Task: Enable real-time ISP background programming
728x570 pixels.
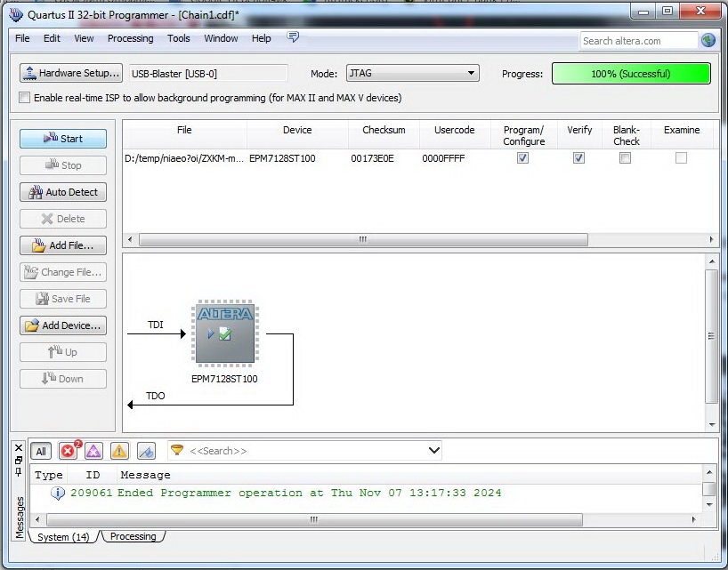Action: [25, 98]
